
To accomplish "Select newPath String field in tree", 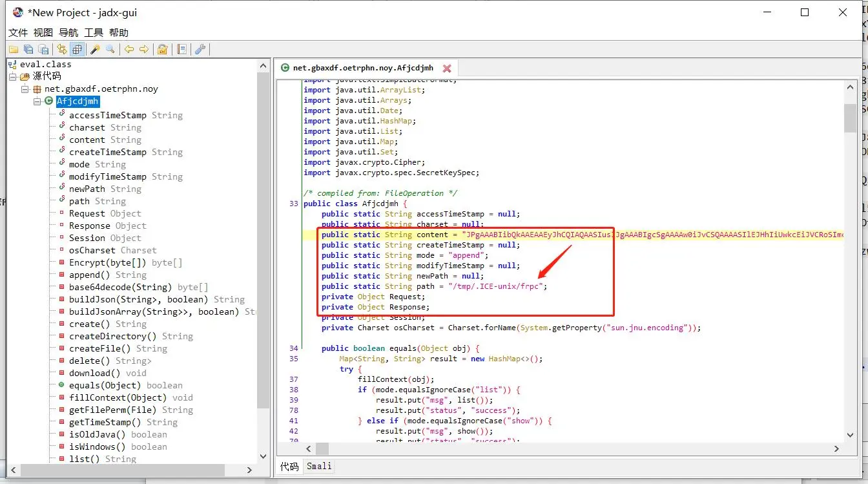I will pyautogui.click(x=105, y=189).
